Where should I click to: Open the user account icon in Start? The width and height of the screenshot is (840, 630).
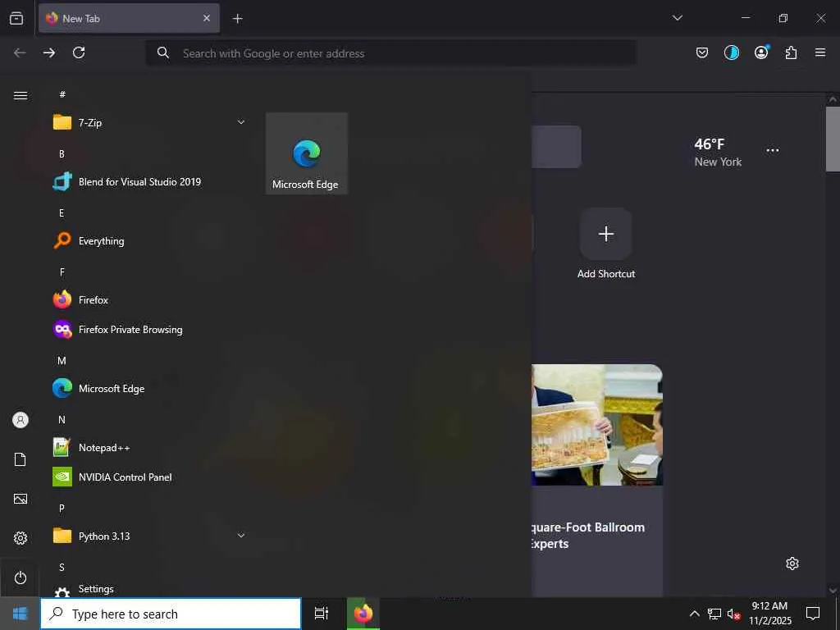point(21,420)
